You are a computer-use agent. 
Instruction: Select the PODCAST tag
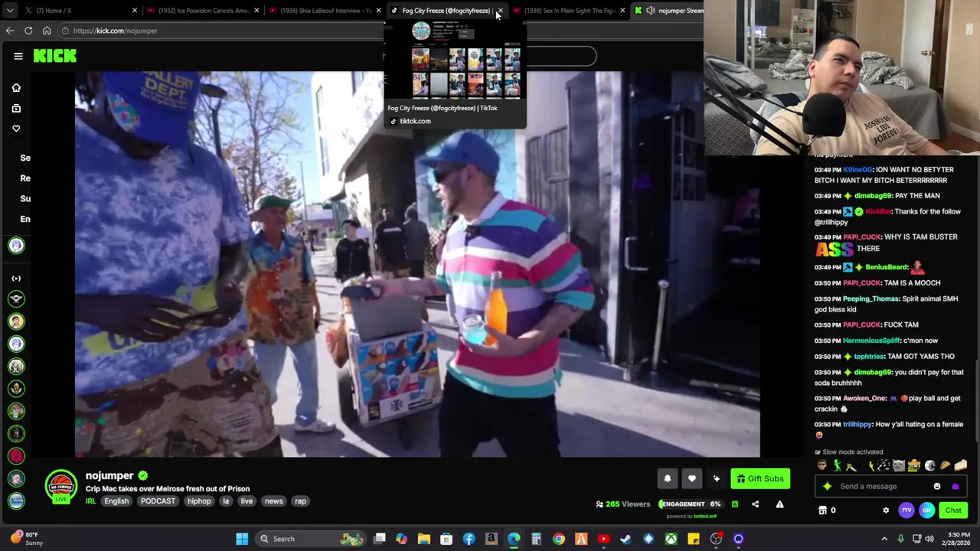(x=158, y=501)
